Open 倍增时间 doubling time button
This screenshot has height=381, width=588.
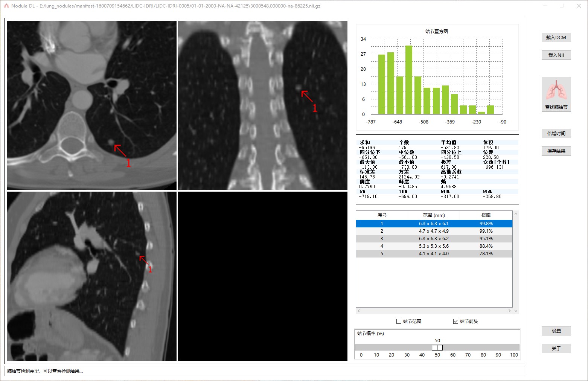[556, 133]
